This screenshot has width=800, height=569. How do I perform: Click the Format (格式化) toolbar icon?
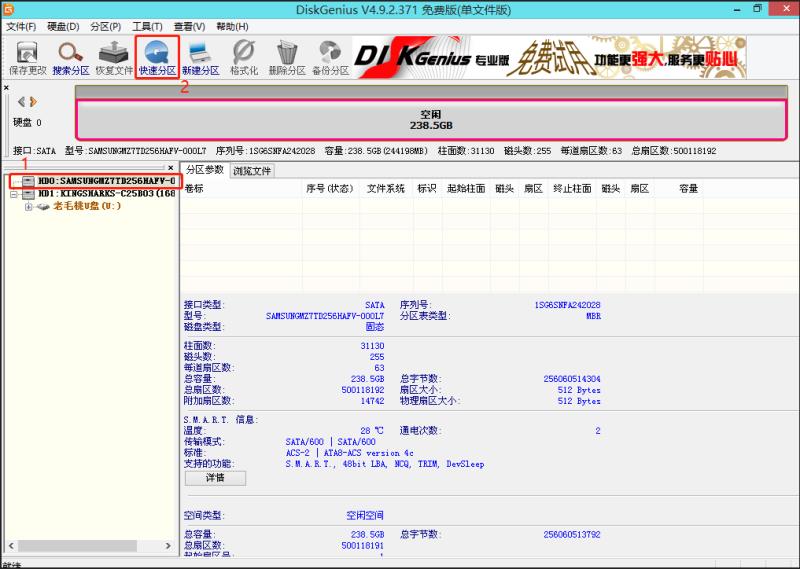[x=244, y=58]
